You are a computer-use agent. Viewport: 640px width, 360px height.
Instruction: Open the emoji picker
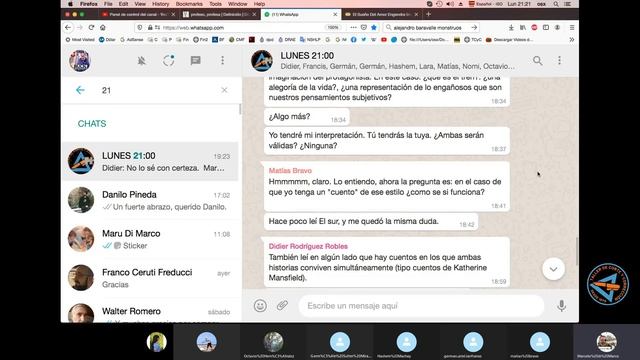(260, 306)
